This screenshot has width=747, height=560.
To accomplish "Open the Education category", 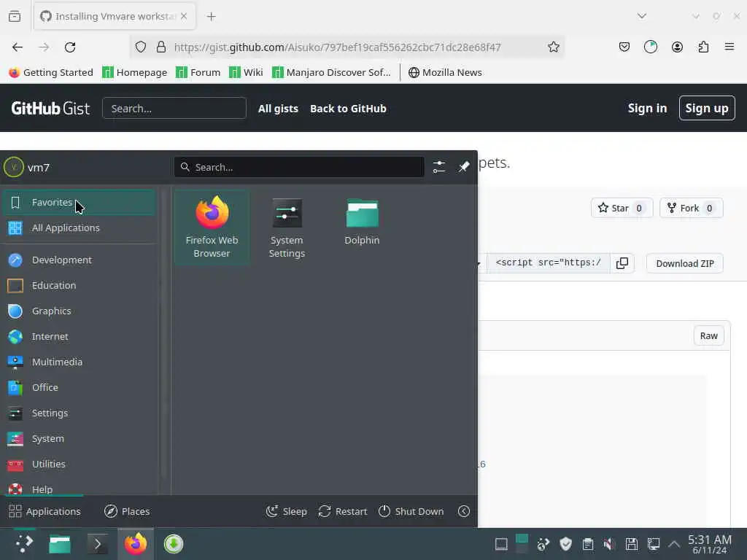I will pyautogui.click(x=79, y=286).
